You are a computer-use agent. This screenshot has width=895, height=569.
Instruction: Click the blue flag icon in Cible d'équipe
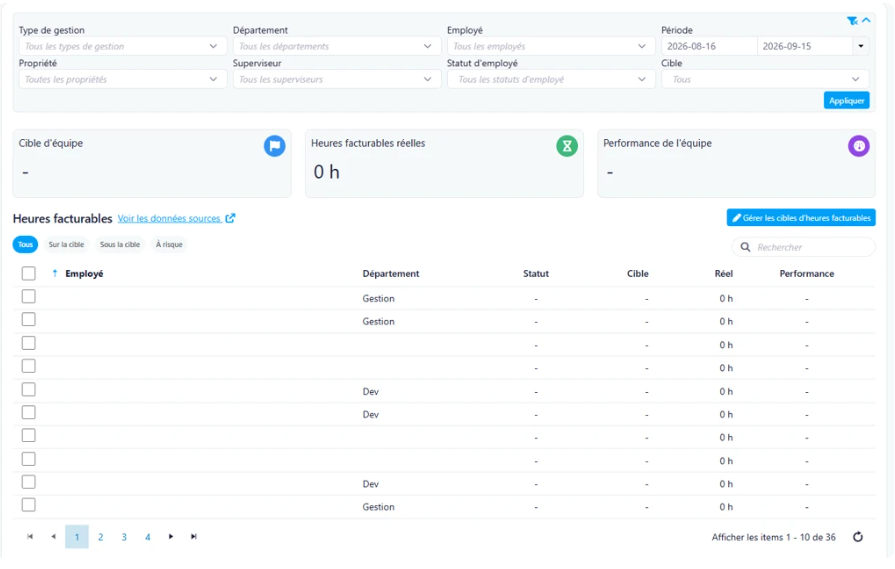click(275, 146)
